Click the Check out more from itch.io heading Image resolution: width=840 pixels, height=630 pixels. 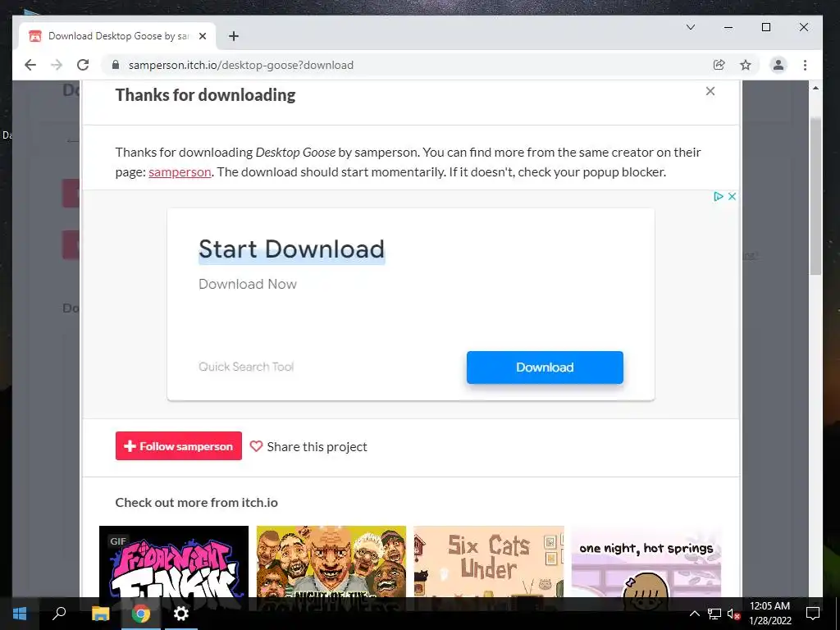click(x=197, y=503)
